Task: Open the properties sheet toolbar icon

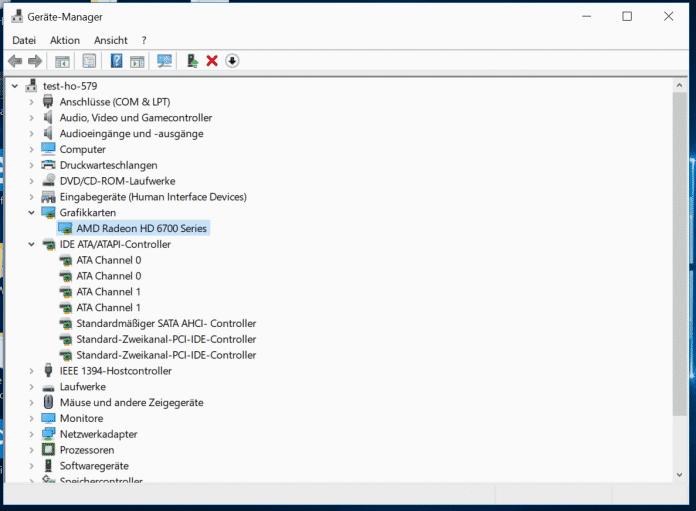Action: coord(89,61)
